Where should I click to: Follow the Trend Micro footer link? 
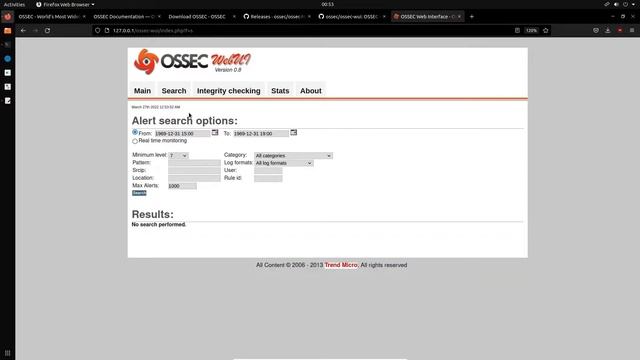[341, 265]
